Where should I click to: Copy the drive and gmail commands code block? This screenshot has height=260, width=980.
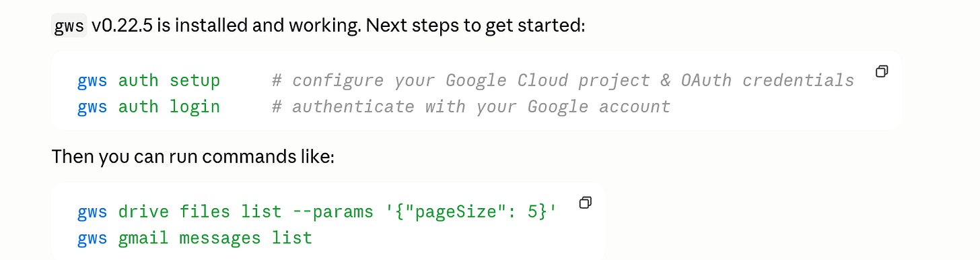click(x=586, y=202)
